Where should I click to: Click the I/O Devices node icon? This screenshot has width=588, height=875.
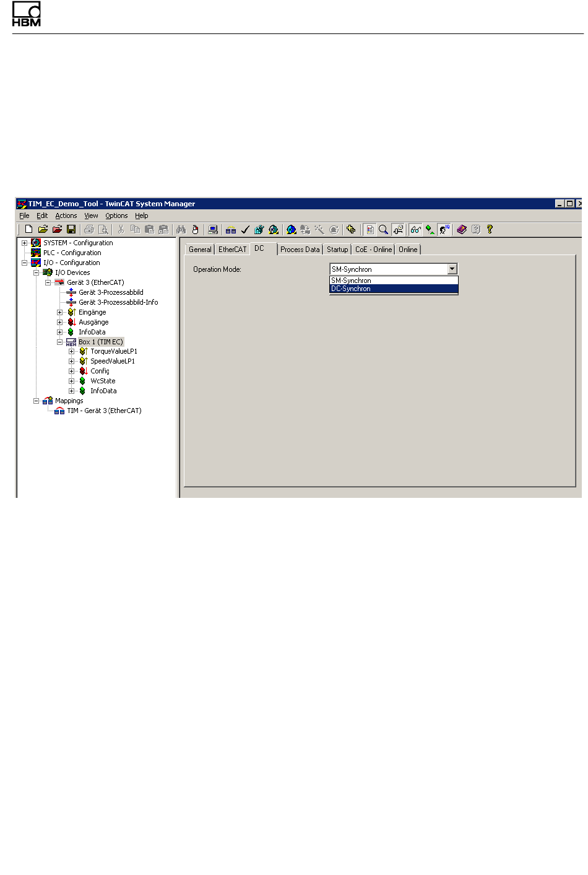coord(48,272)
